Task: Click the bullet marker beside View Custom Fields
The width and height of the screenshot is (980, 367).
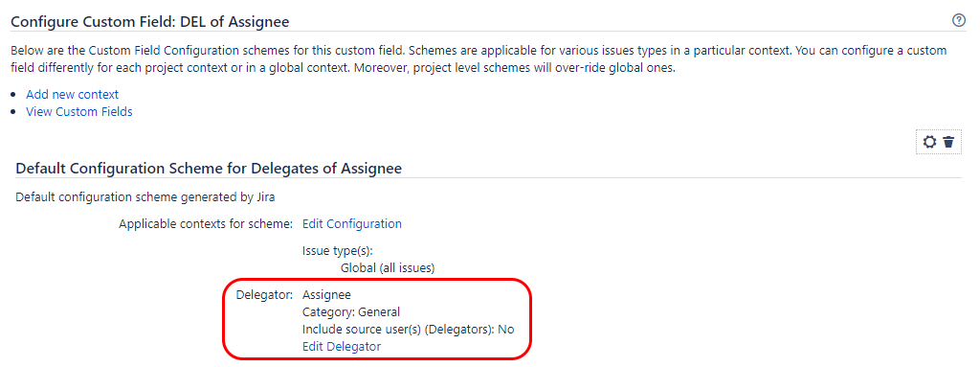Action: point(14,113)
